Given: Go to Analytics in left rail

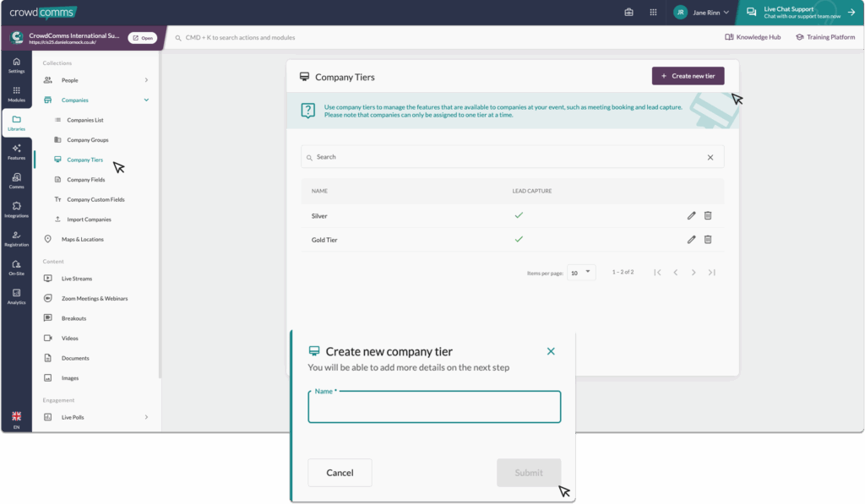Looking at the screenshot, I should point(16,295).
